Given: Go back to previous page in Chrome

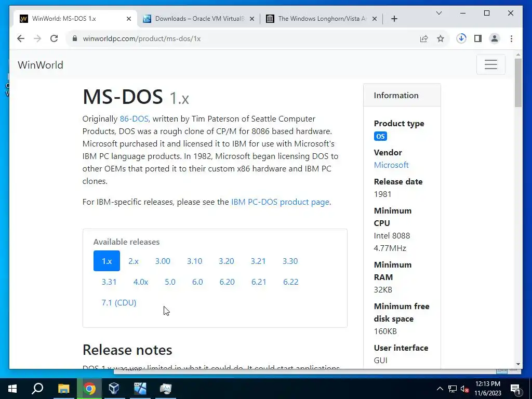Looking at the screenshot, I should (x=21, y=38).
